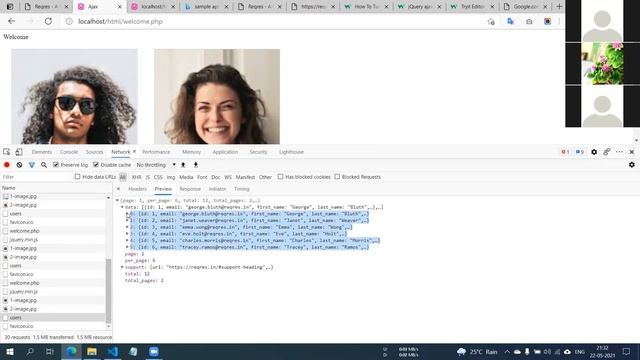
Task: Click the blue issues count badge
Action: point(580,152)
